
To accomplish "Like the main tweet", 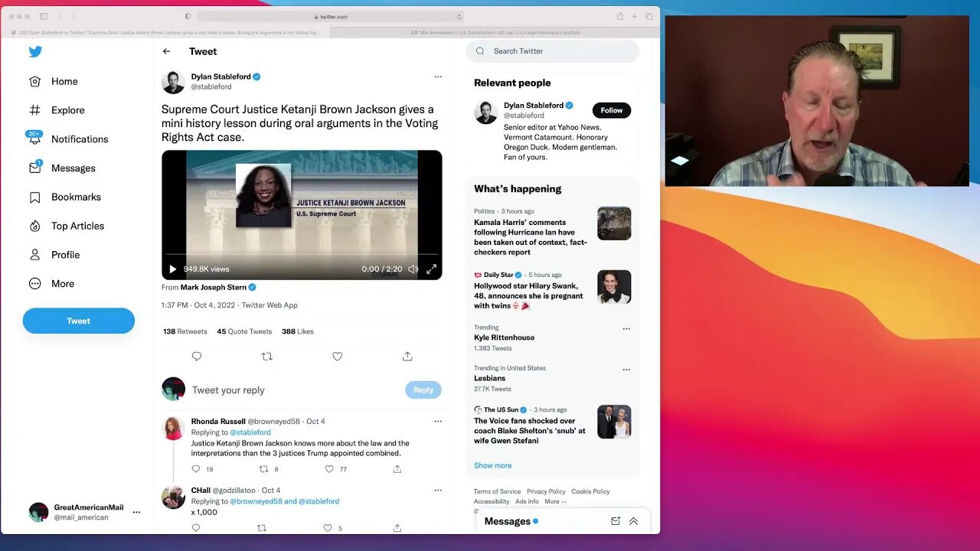I will point(338,357).
